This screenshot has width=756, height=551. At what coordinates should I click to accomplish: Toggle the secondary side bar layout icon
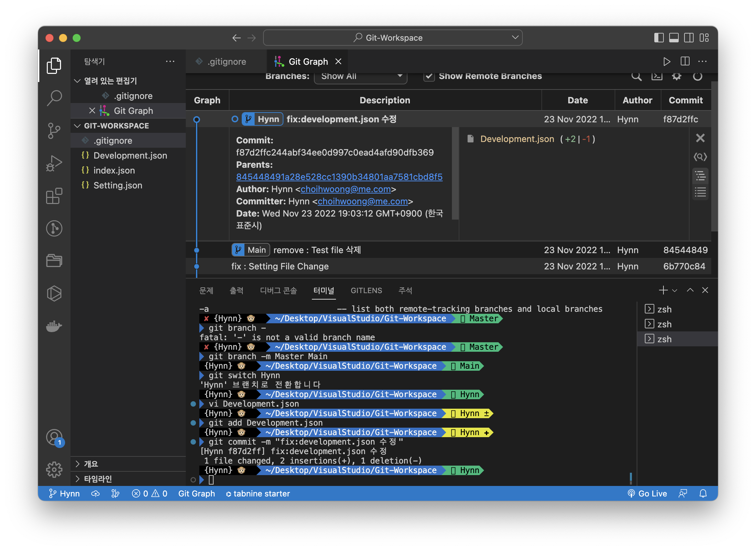click(x=689, y=38)
